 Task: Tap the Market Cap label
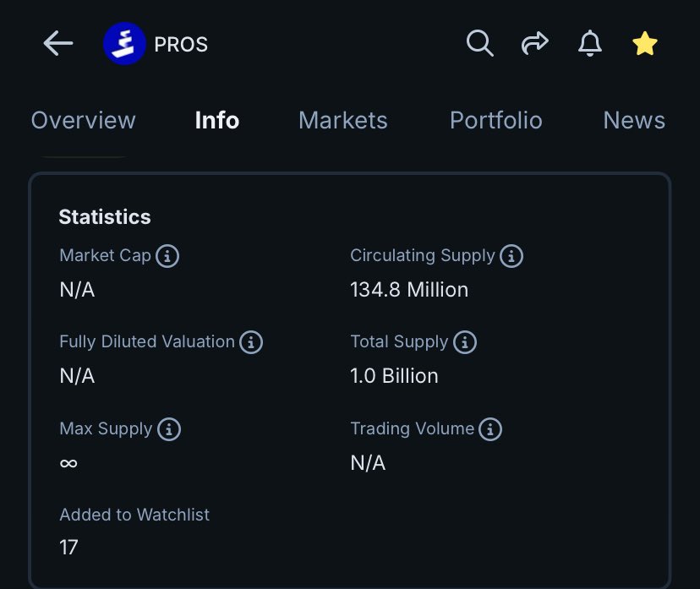point(106,256)
